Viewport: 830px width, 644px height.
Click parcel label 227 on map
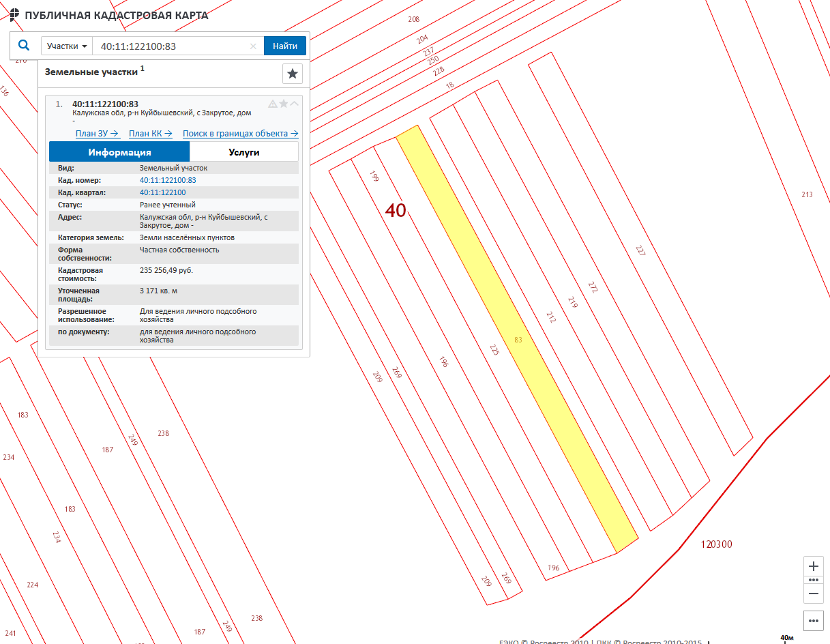click(x=640, y=250)
